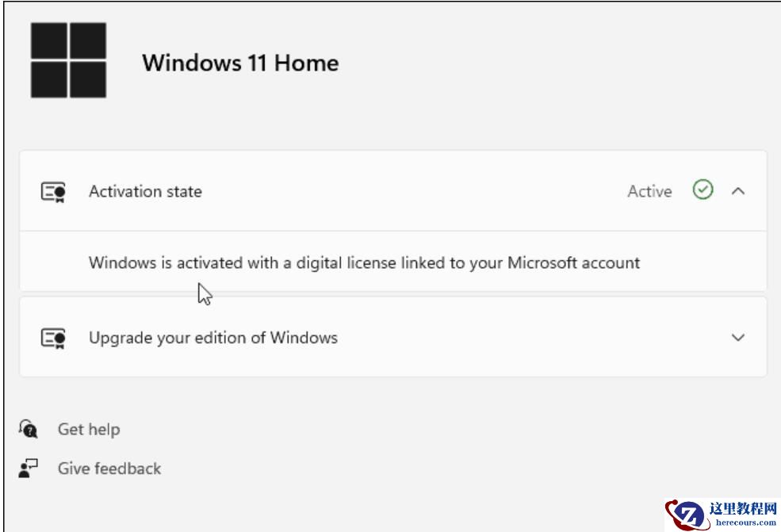Click the Activation state row header
The width and height of the screenshot is (781, 532).
tap(144, 190)
